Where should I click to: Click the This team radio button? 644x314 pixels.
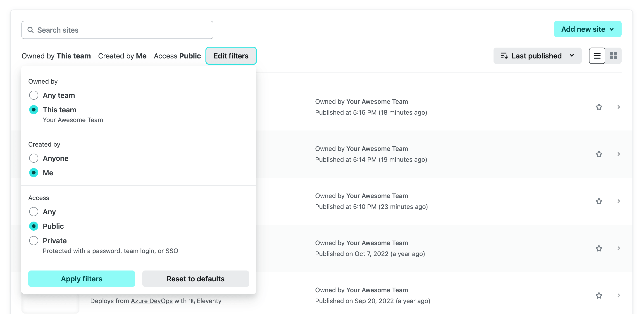pyautogui.click(x=34, y=109)
